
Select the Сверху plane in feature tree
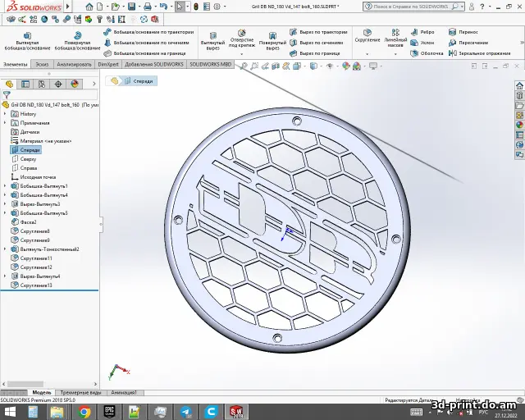point(30,159)
